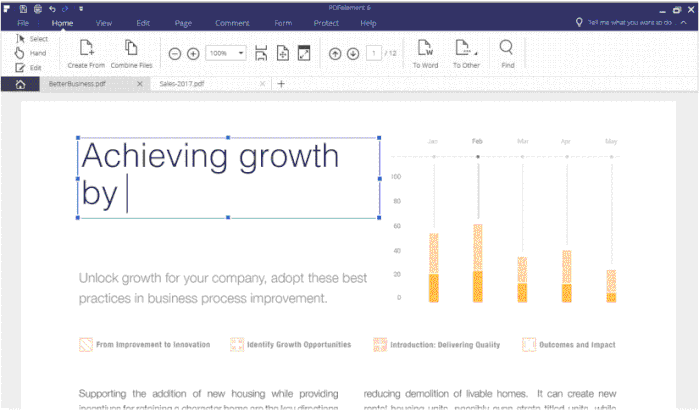699x411 pixels.
Task: Open the To Other conversion dropdown
Action: point(464,47)
